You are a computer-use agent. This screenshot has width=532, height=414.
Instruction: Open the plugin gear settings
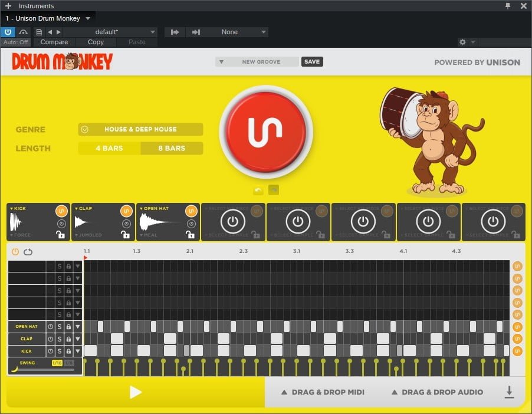(462, 42)
